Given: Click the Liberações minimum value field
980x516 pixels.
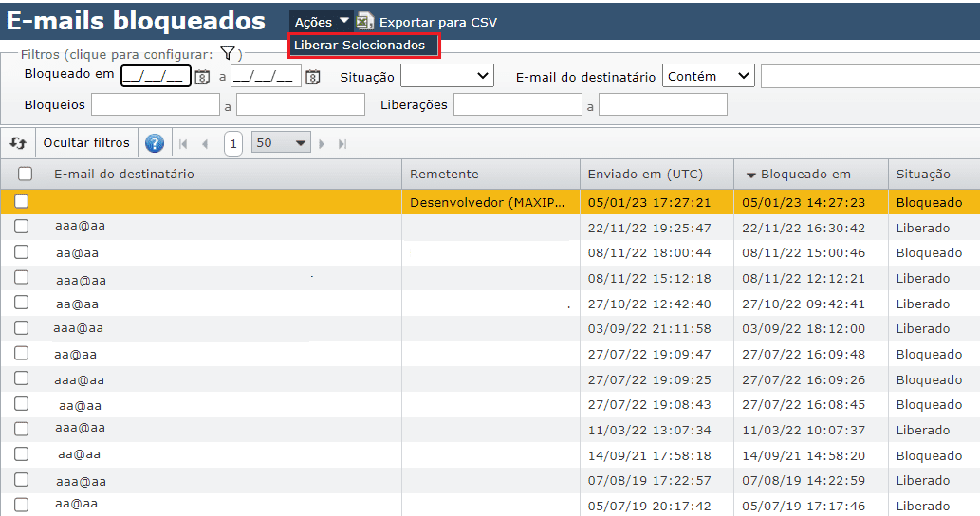Looking at the screenshot, I should 518,104.
